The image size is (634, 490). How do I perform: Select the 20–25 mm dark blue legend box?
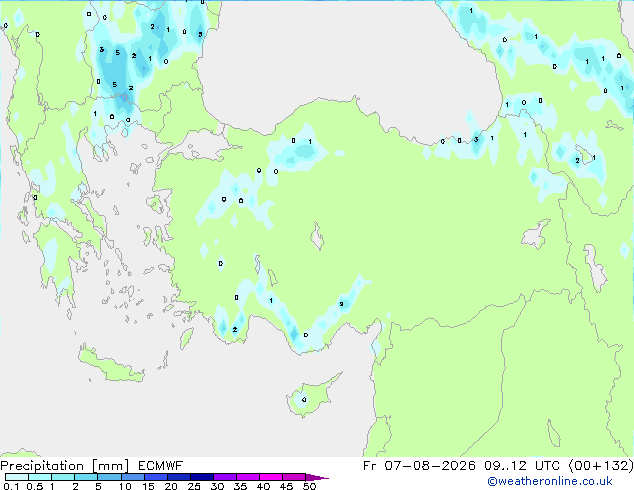tap(179, 477)
